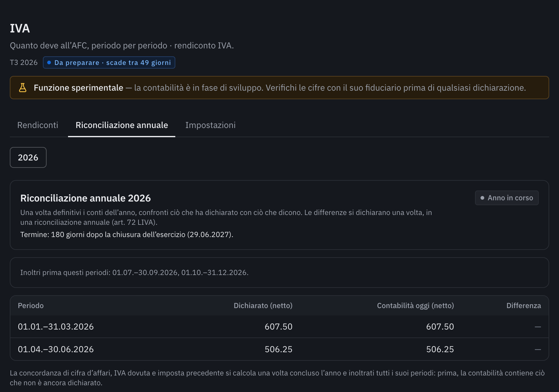Select the 01.04.–30.06.2026 period row
This screenshot has height=392, width=559.
click(279, 349)
